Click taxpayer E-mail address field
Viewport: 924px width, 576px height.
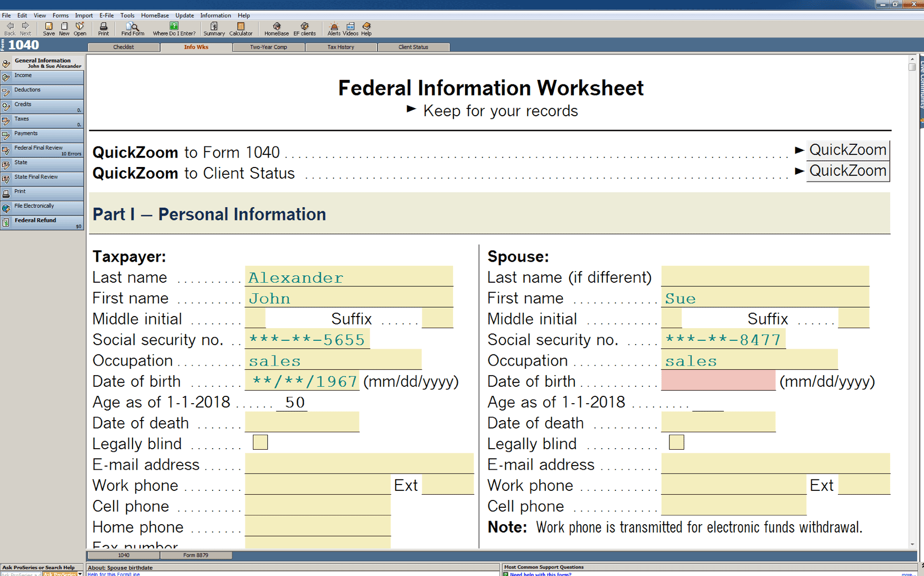(359, 463)
